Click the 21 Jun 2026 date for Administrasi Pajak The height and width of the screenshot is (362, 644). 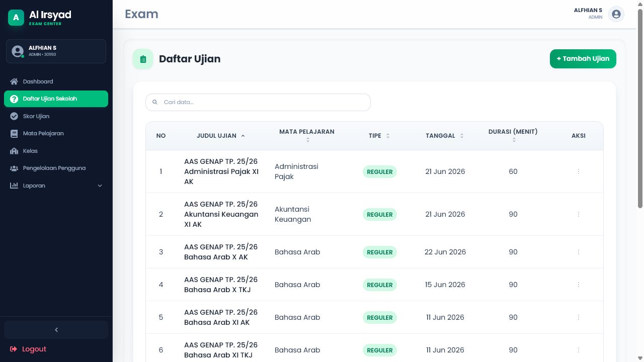445,171
